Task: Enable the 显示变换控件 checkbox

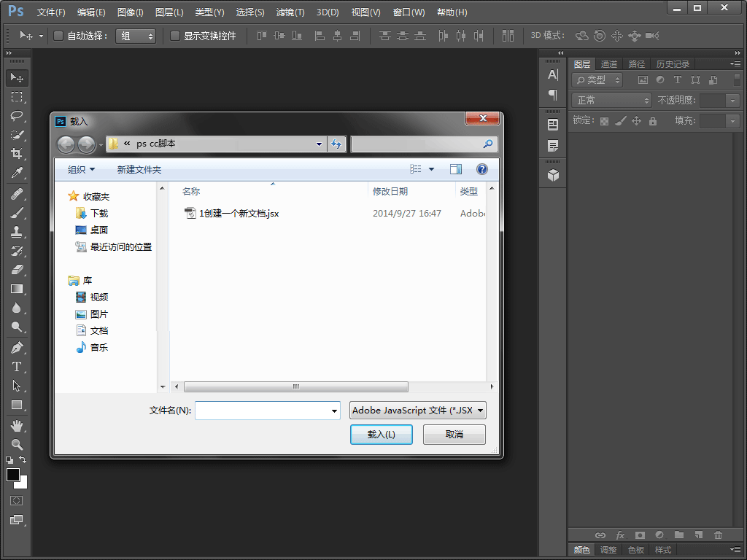Action: point(175,36)
